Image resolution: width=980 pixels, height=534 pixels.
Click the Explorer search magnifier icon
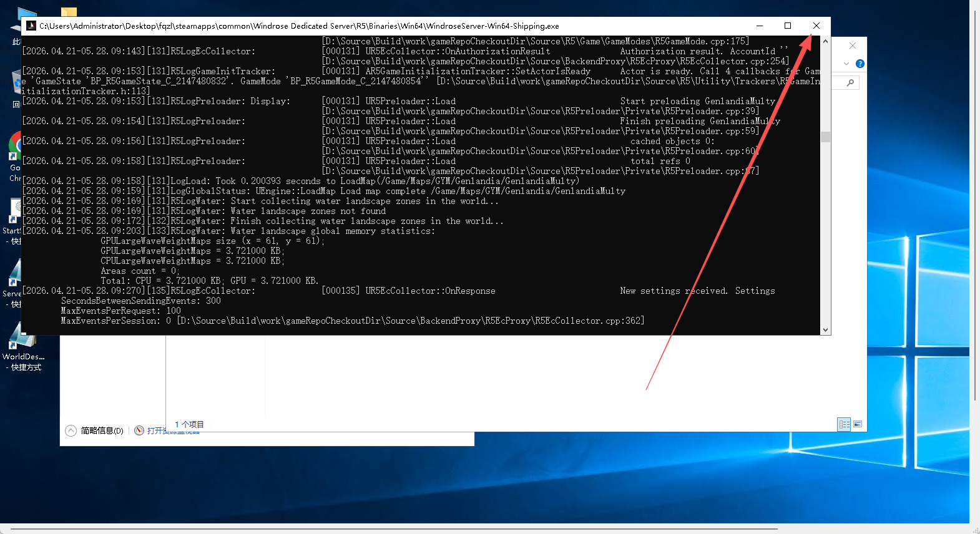coord(850,83)
